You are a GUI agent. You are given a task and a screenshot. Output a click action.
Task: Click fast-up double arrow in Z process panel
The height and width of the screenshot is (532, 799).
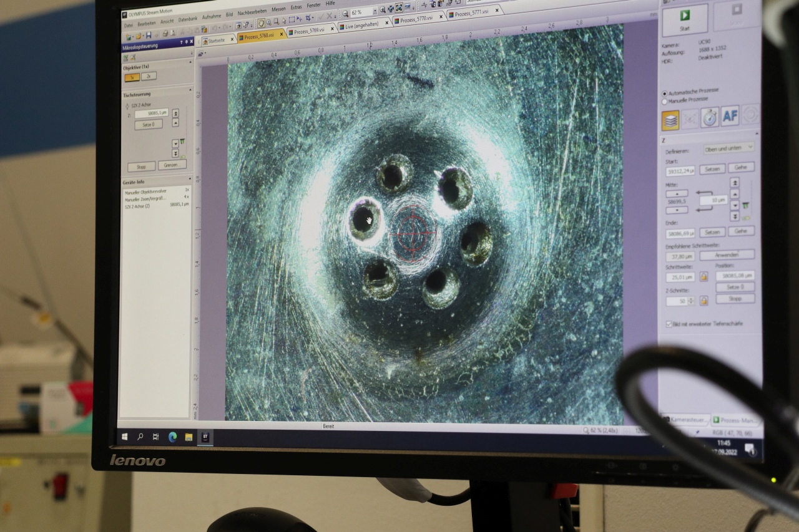[x=735, y=182]
